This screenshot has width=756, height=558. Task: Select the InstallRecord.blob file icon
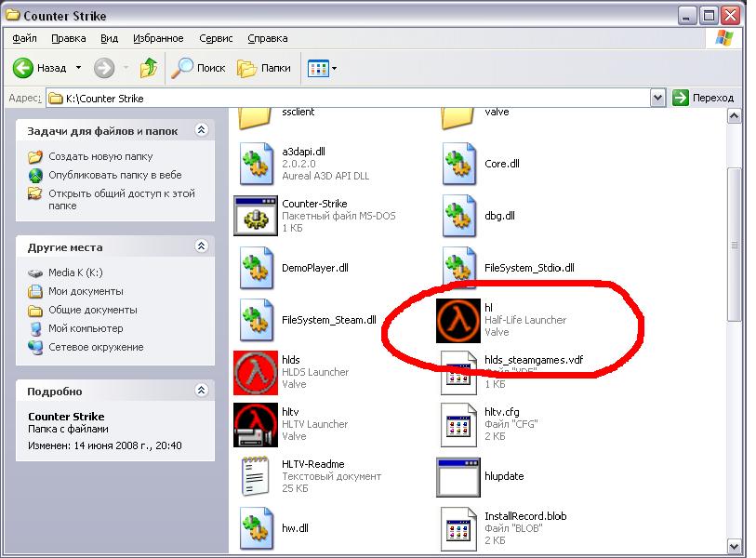459,529
